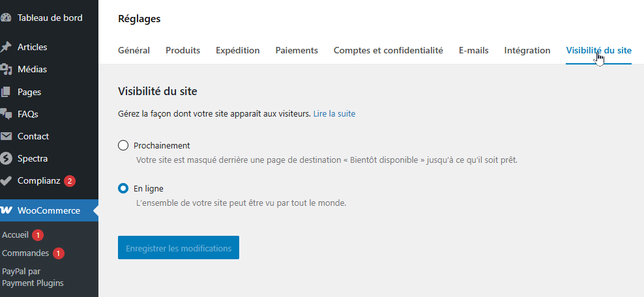The height and width of the screenshot is (297, 644).
Task: Open Commandes in WooCommerce submenu
Action: [25, 253]
